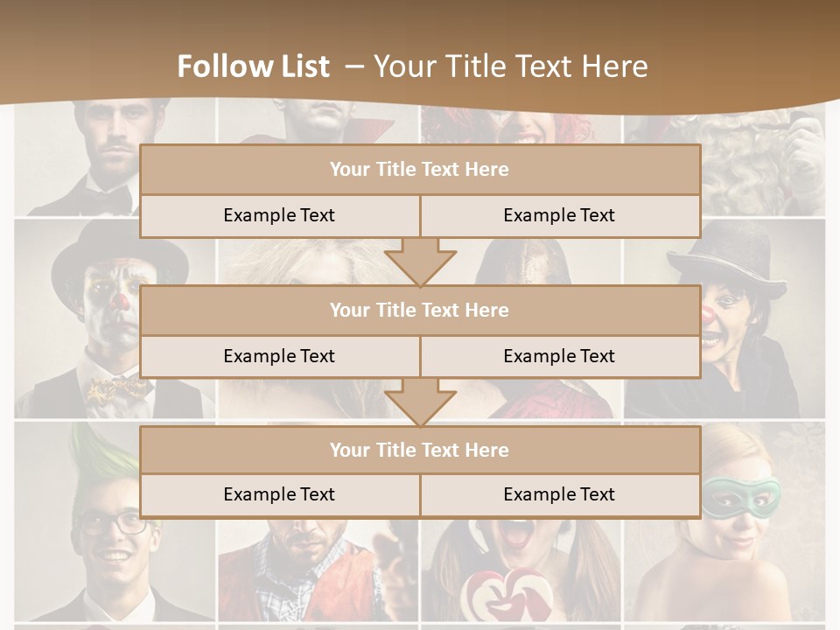840x630 pixels.
Task: Click the left "Example Text" cell in the bottom block
Action: tap(279, 495)
